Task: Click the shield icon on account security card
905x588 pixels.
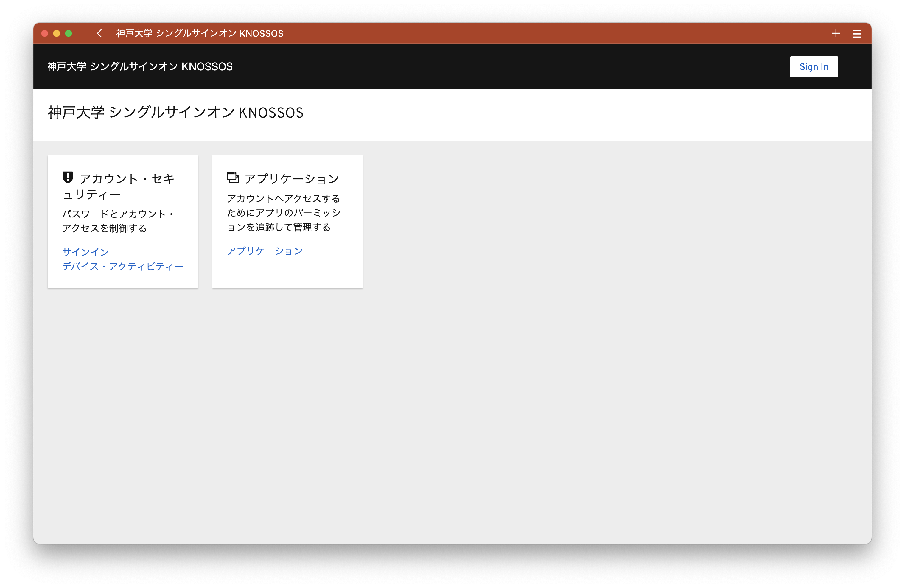Action: tap(68, 178)
